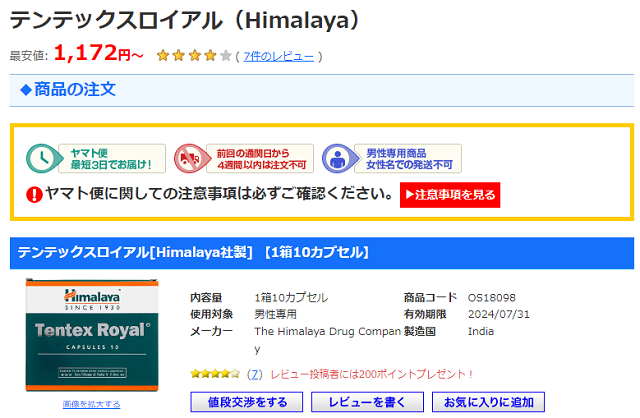Viewport: 640px width, 418px height.
Task: Click the 1箱10カプセル content value
Action: pyautogui.click(x=291, y=298)
